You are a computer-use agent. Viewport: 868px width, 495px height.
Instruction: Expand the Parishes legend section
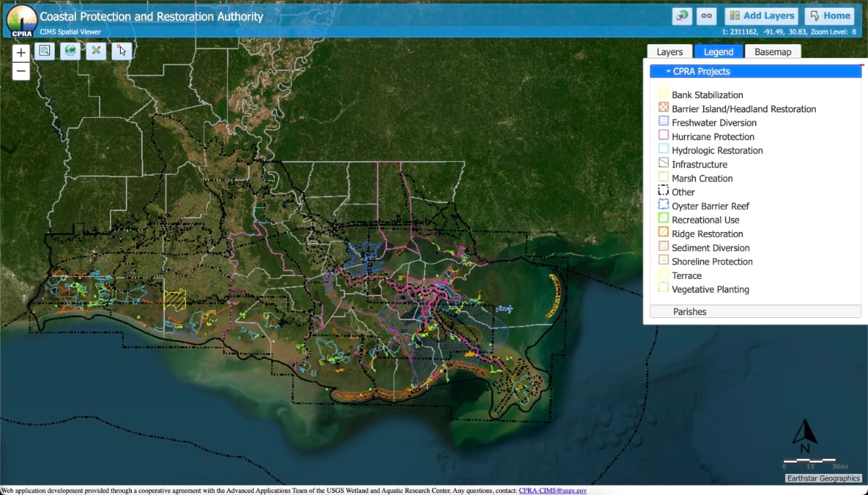(755, 311)
